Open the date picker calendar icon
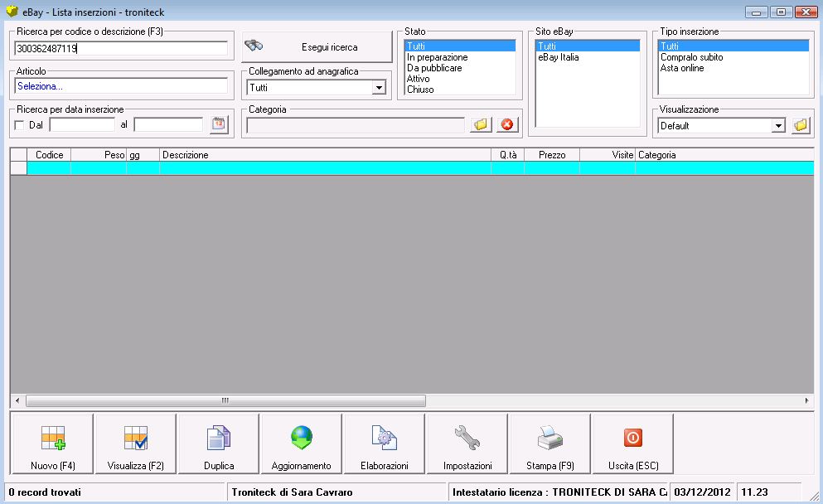Viewport: 823px width, 504px height. click(219, 124)
